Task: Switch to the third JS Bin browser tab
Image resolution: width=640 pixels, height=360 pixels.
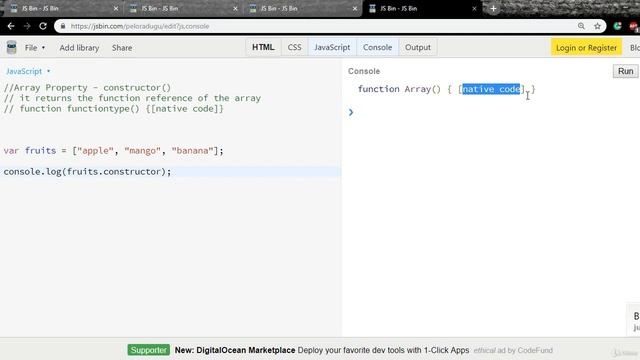Action: pyautogui.click(x=301, y=9)
